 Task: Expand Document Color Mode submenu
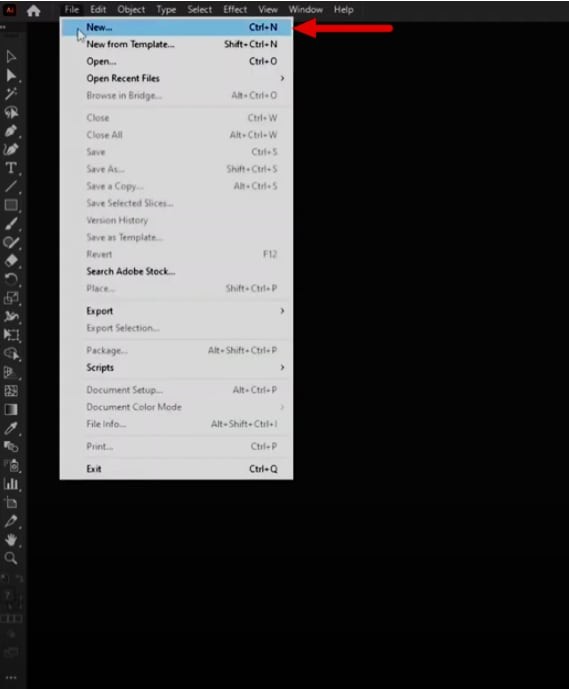[176, 407]
